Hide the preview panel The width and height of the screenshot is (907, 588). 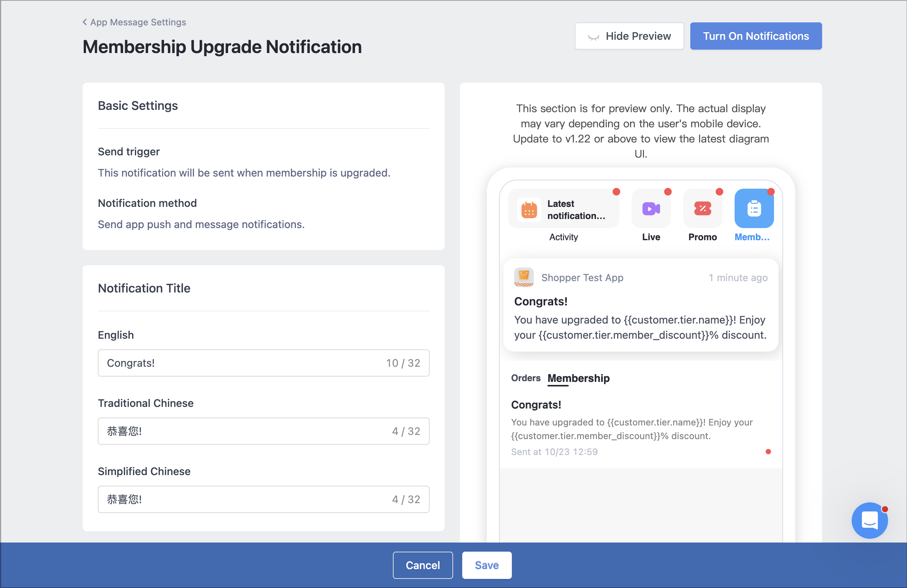629,36
